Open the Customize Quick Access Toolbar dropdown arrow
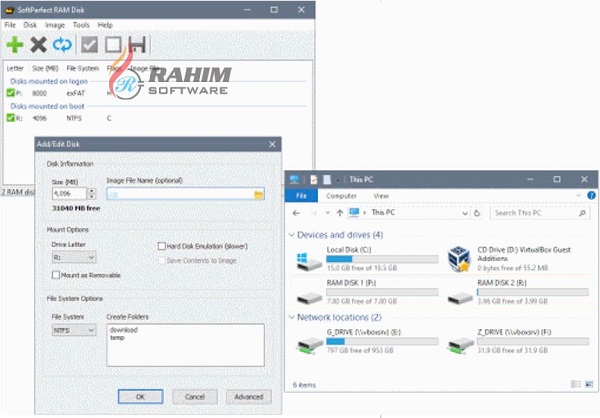The height and width of the screenshot is (418, 600). tap(338, 180)
